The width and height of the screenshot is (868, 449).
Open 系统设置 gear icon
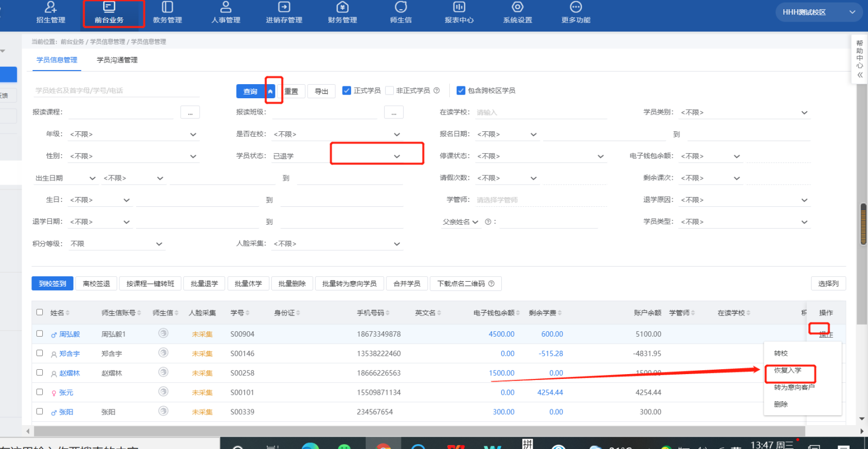point(518,7)
